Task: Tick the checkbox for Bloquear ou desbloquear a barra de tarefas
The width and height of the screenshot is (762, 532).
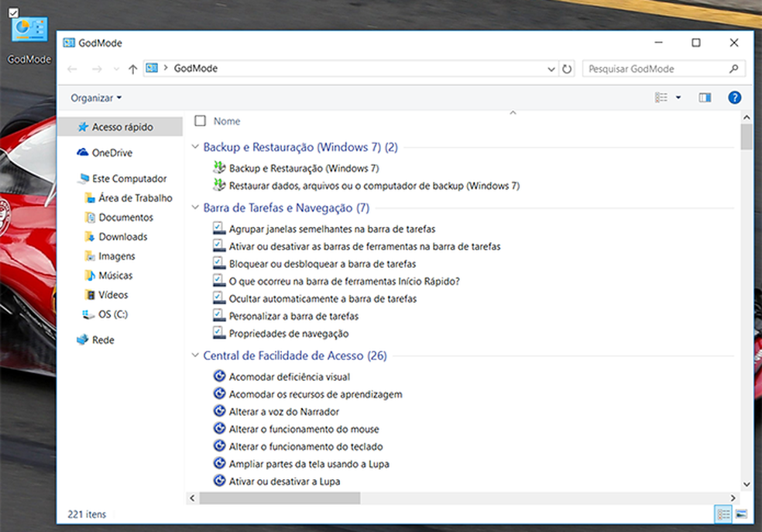Action: pyautogui.click(x=219, y=263)
